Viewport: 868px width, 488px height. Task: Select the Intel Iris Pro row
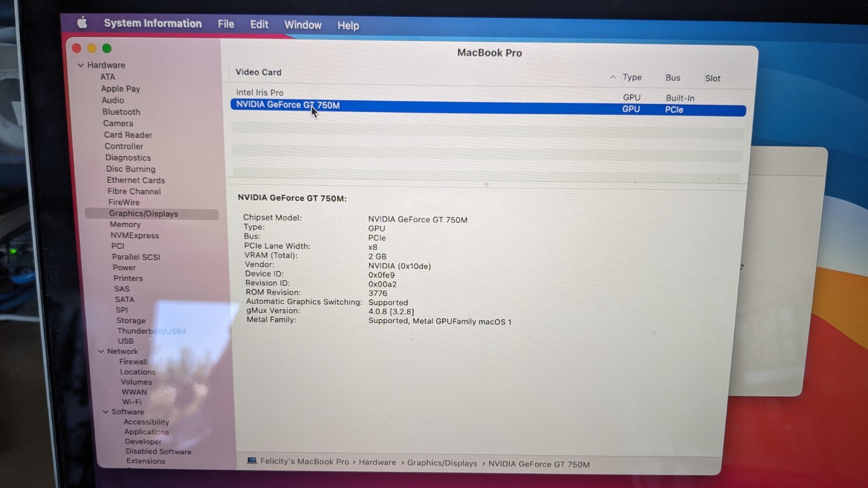point(488,95)
